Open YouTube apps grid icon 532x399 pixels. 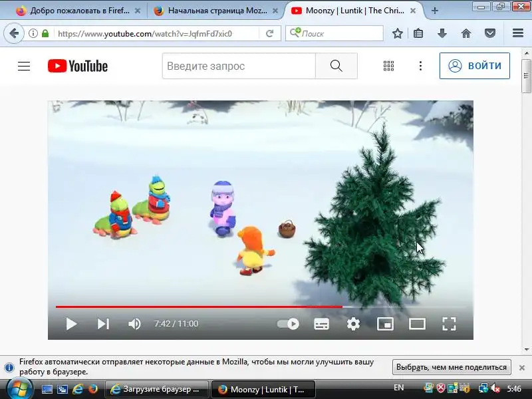point(388,66)
